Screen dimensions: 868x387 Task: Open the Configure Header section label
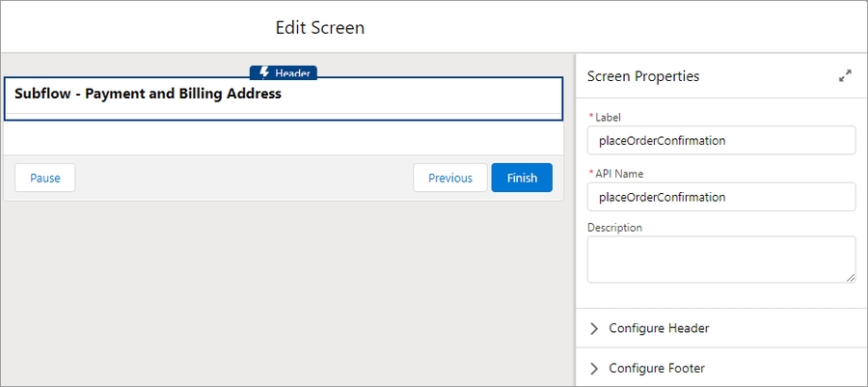pyautogui.click(x=659, y=328)
